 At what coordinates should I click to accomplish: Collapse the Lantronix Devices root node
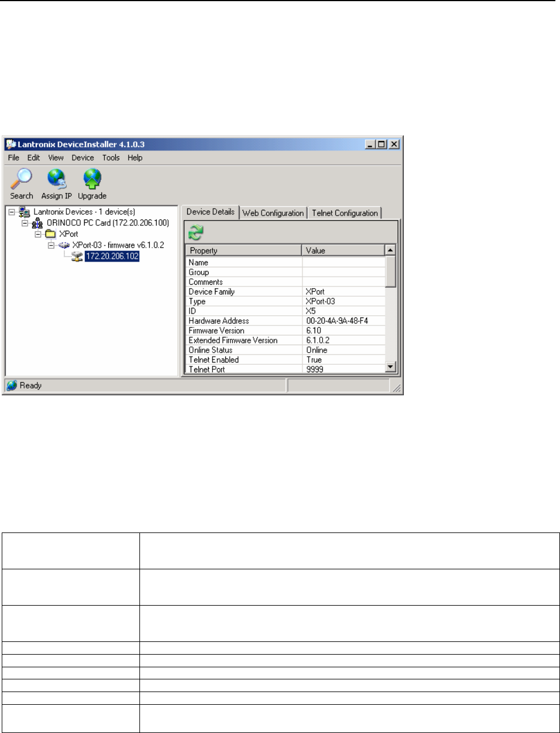click(x=12, y=212)
